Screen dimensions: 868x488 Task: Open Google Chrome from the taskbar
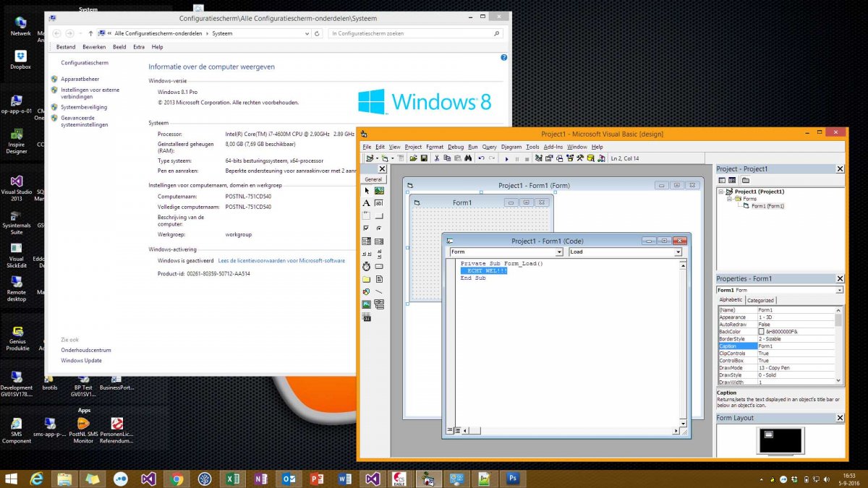pos(176,479)
